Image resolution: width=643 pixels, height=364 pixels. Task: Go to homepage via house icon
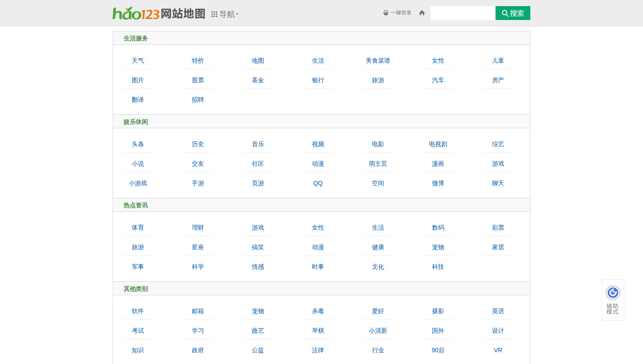[422, 13]
